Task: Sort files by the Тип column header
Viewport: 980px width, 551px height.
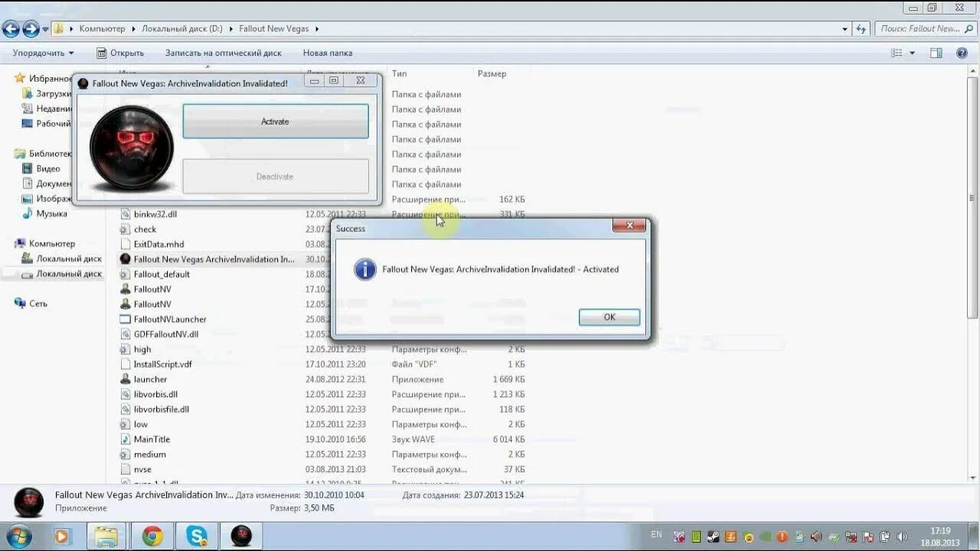Action: (x=400, y=73)
